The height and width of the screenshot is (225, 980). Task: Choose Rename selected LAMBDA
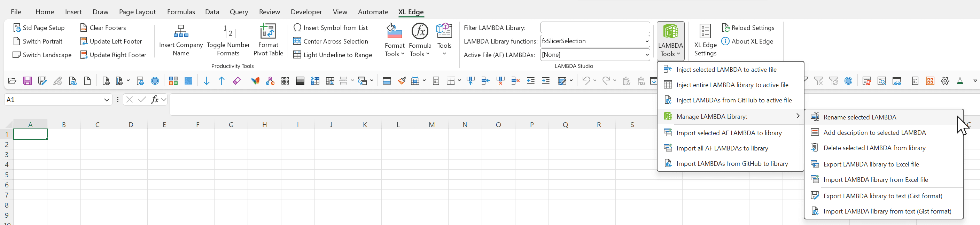[884, 117]
